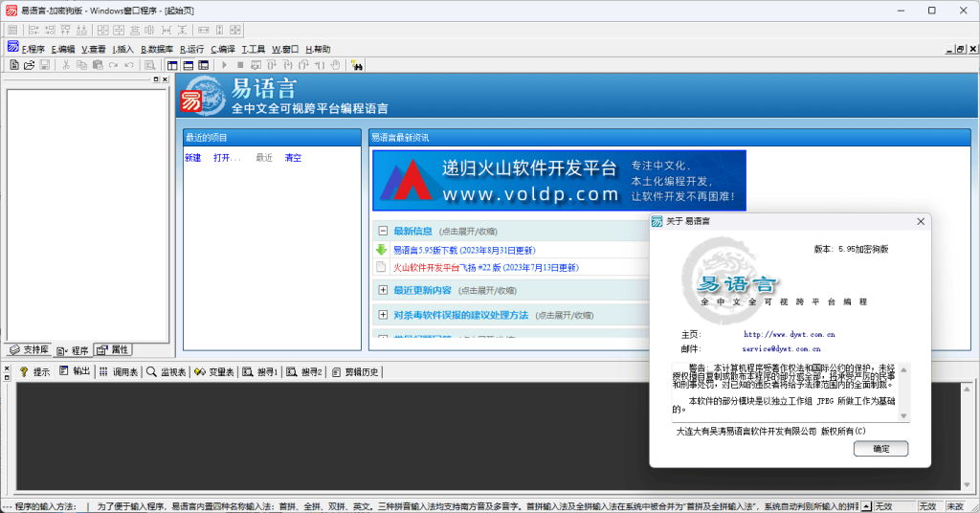Viewport: 980px width, 513px height.
Task: Close the 关于 易语言 dialog
Action: click(921, 221)
